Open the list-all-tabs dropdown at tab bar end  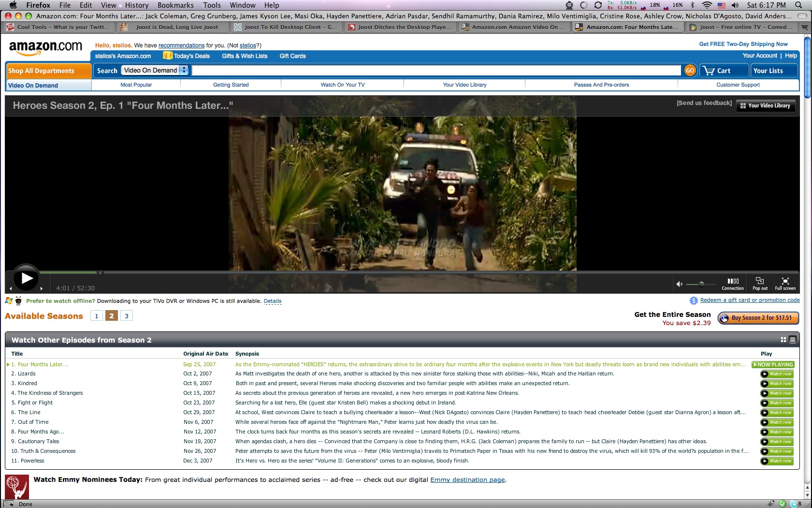804,27
